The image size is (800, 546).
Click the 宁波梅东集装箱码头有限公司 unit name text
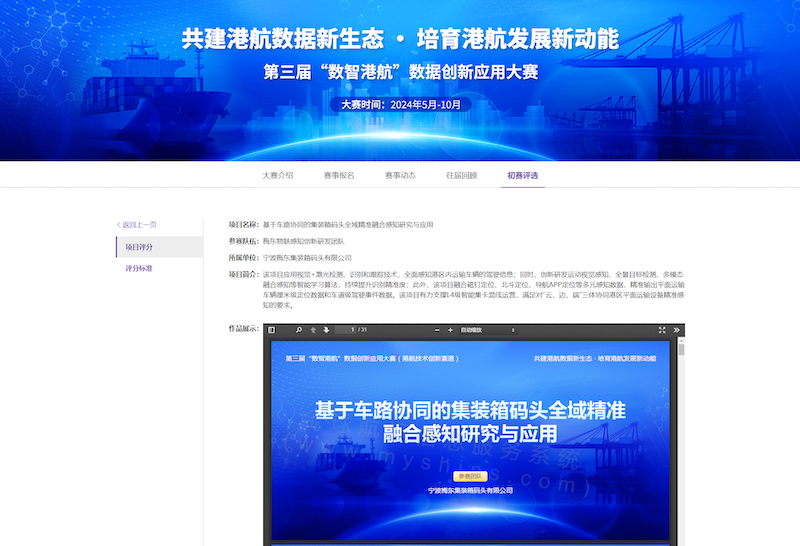pos(307,258)
